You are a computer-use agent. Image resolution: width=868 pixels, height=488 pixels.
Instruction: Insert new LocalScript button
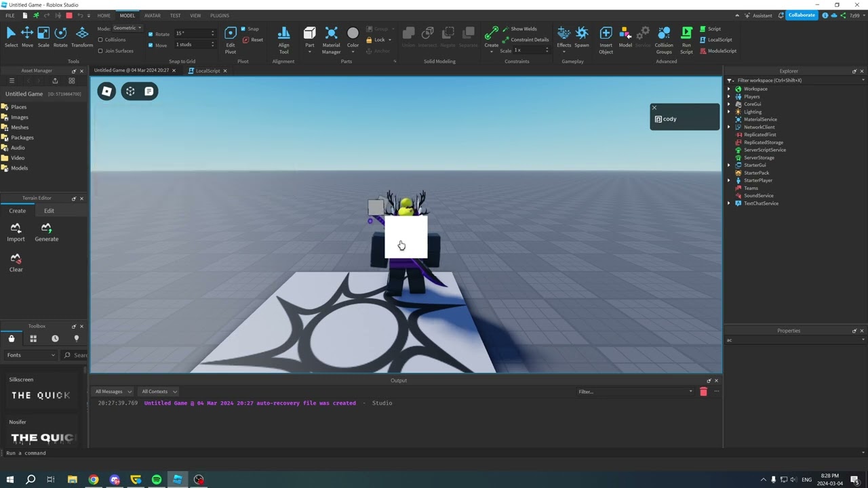tap(715, 39)
